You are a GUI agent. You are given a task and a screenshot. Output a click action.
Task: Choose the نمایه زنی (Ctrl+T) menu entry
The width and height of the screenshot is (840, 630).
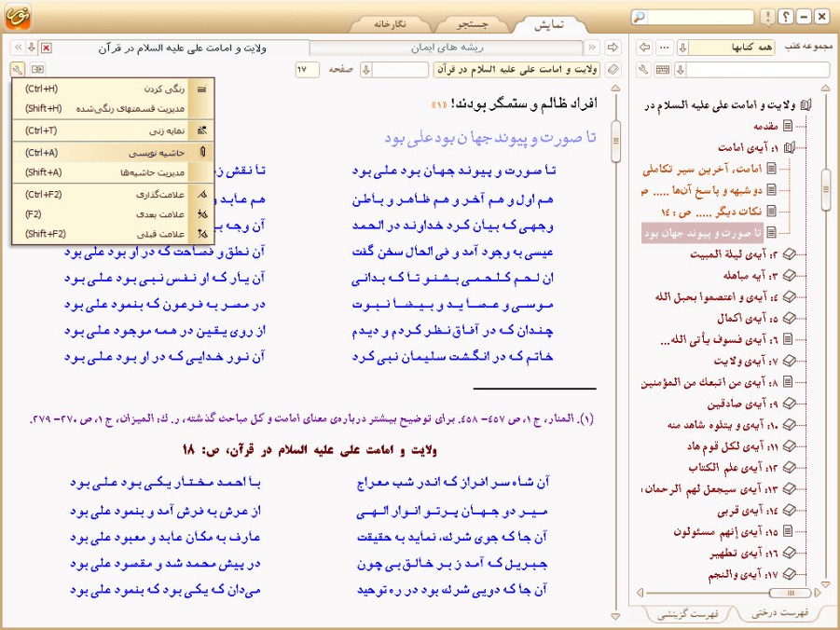[113, 130]
